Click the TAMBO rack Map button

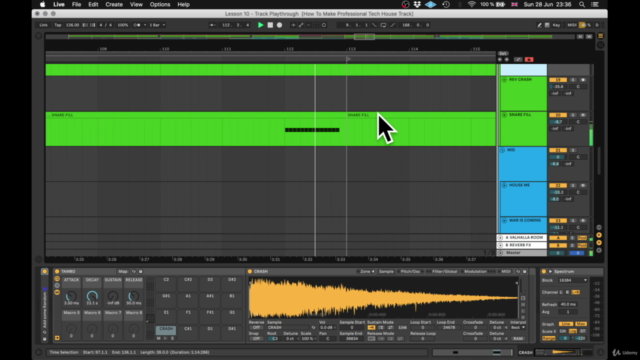coord(122,271)
